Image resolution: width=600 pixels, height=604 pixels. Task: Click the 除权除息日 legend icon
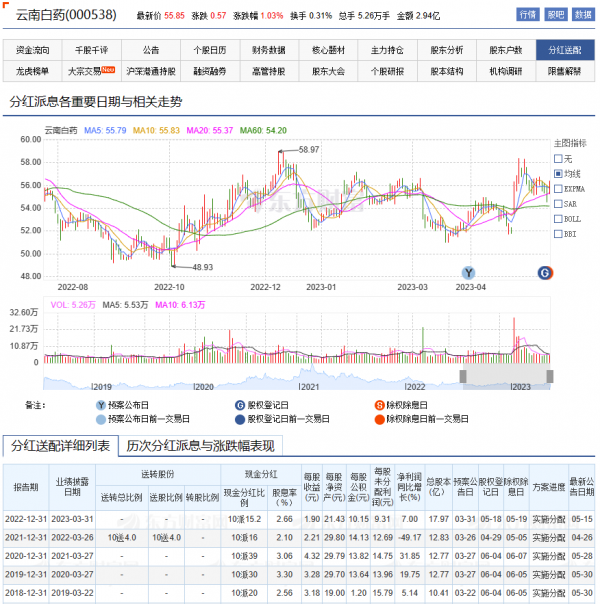point(379,404)
